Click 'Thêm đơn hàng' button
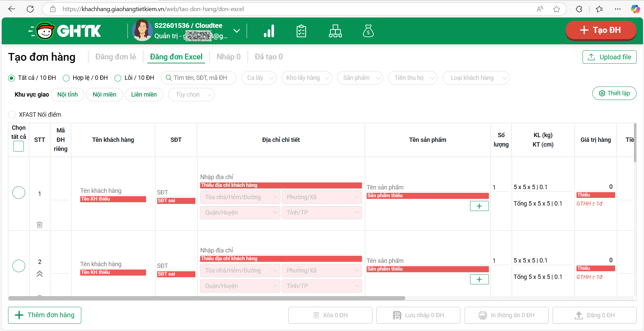 [45, 315]
